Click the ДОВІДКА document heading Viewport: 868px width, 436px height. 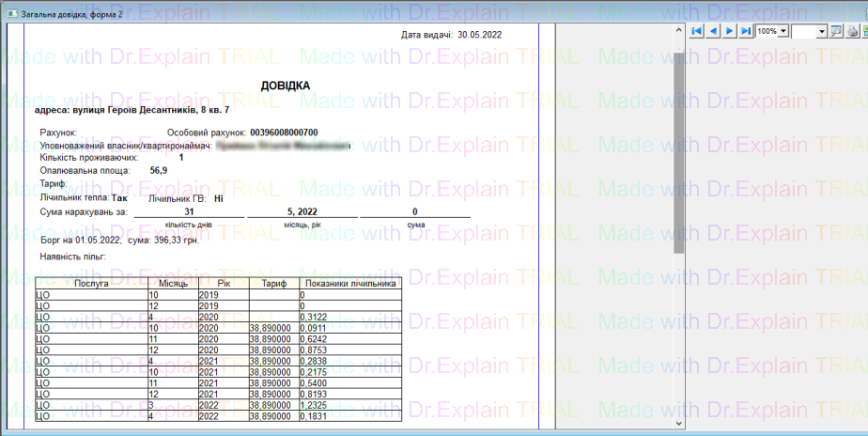286,86
